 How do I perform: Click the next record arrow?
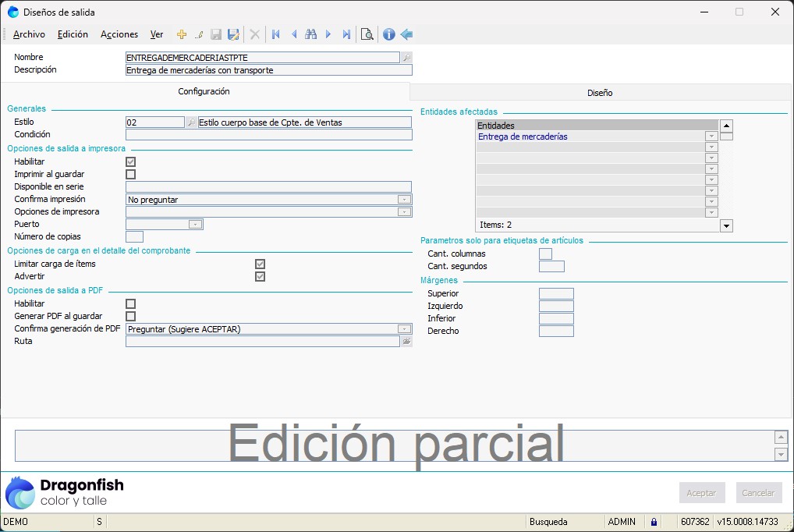point(328,34)
